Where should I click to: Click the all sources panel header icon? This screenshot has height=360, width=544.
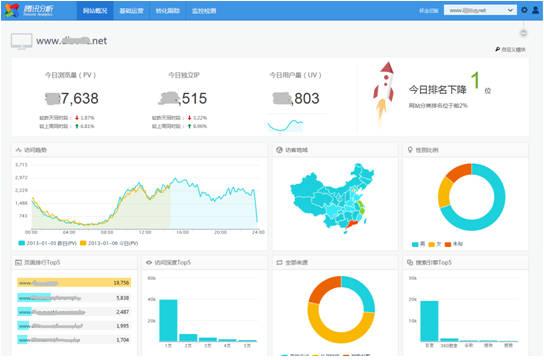(279, 263)
